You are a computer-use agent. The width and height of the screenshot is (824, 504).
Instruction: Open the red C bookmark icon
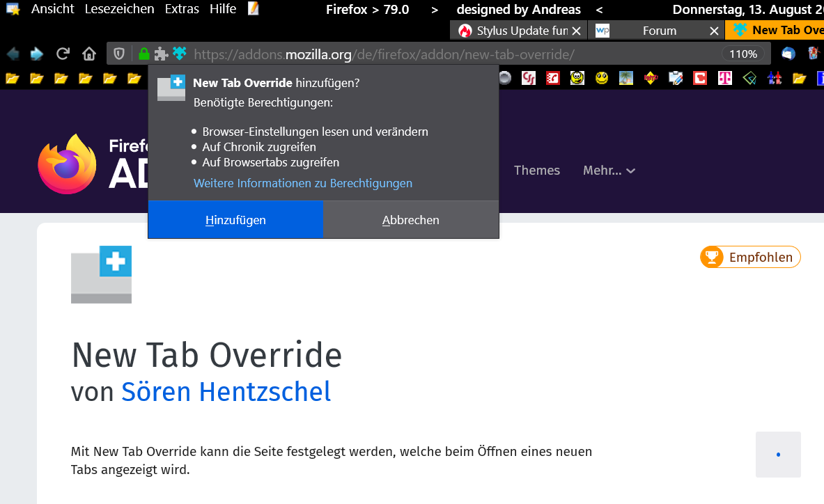click(700, 78)
